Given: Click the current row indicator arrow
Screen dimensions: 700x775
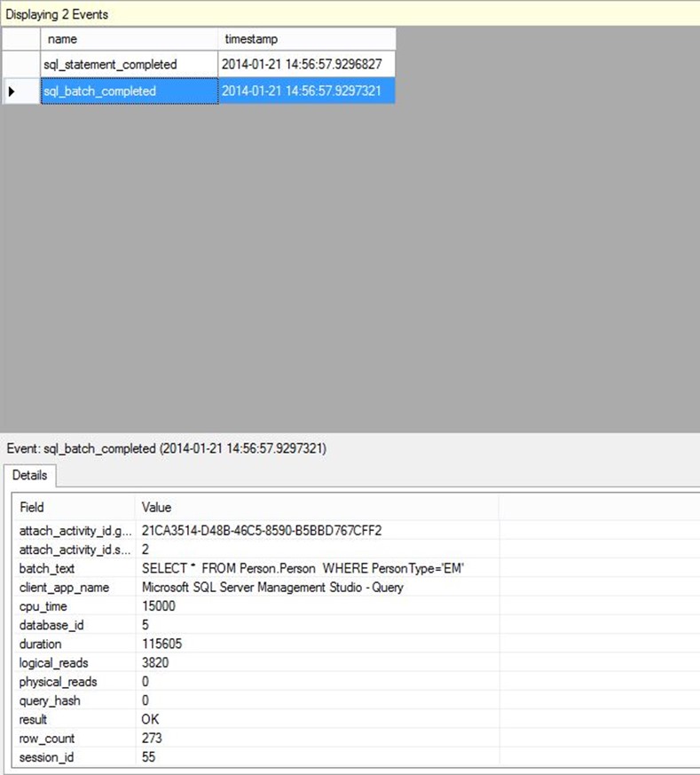Looking at the screenshot, I should coord(12,91).
